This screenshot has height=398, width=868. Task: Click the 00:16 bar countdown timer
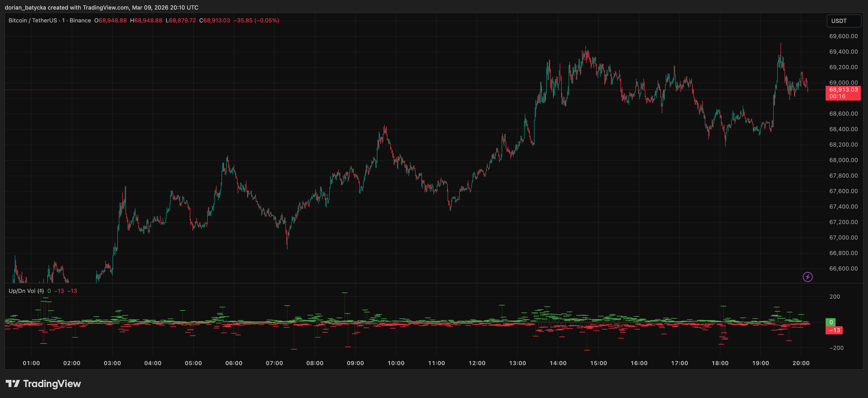837,96
